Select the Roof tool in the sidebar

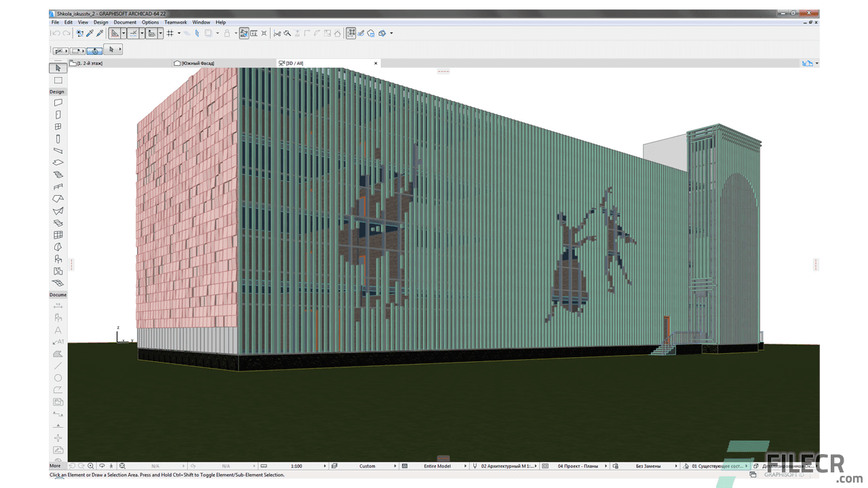click(58, 199)
